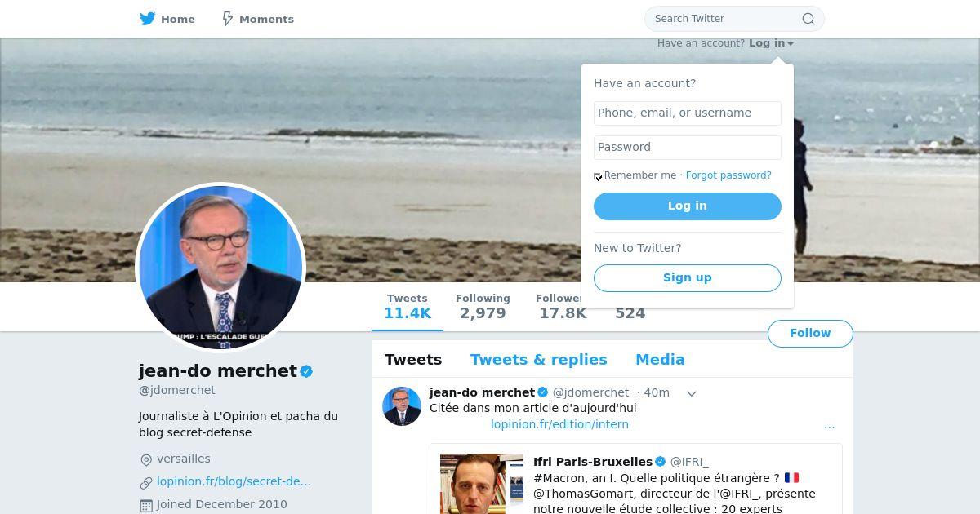Image resolution: width=980 pixels, height=514 pixels.
Task: Click the link icon next to lopinion.fr blog
Action: (x=146, y=482)
